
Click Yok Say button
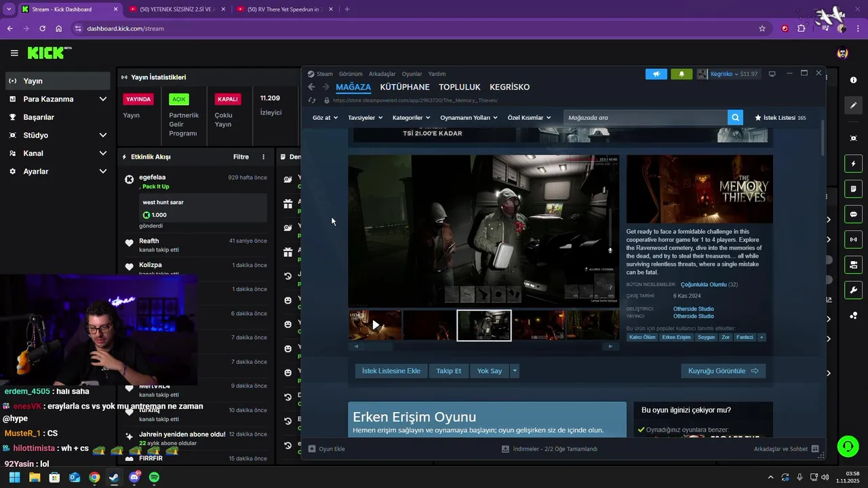coord(490,371)
